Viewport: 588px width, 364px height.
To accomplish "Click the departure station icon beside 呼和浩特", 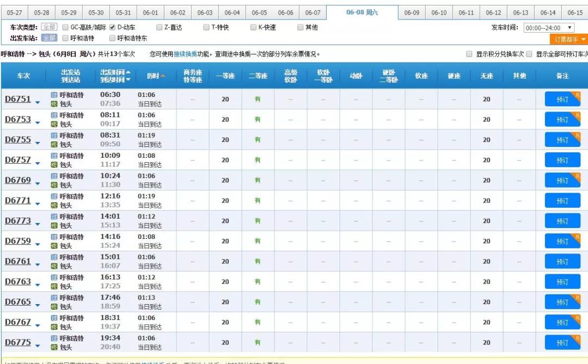I will tap(55, 96).
